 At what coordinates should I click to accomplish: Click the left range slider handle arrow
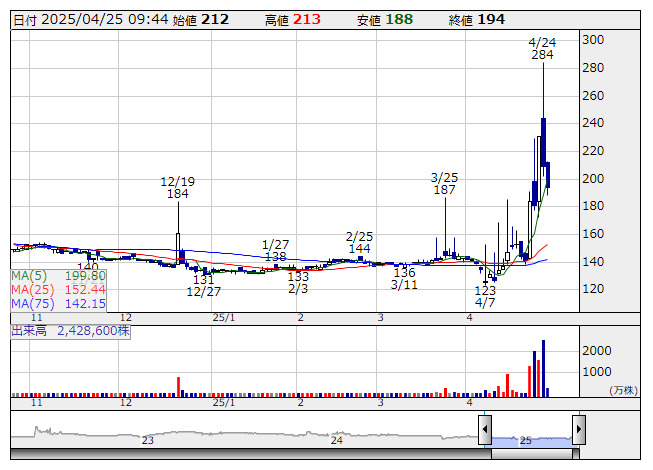point(485,431)
